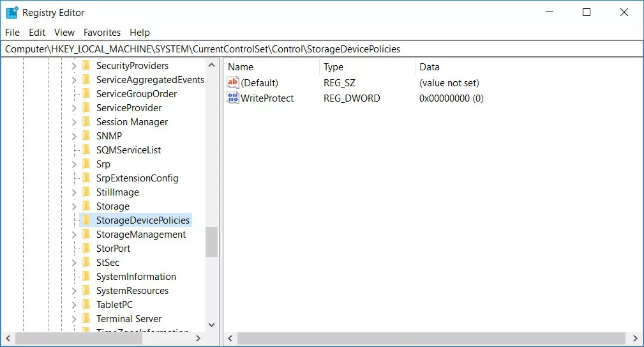The image size is (644, 347).
Task: Select the ServiceAggregatedEvents folder icon
Action: 86,79
